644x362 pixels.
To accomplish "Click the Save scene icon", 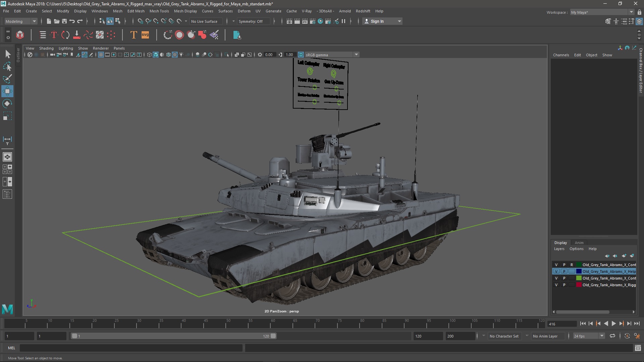I will pos(64,21).
